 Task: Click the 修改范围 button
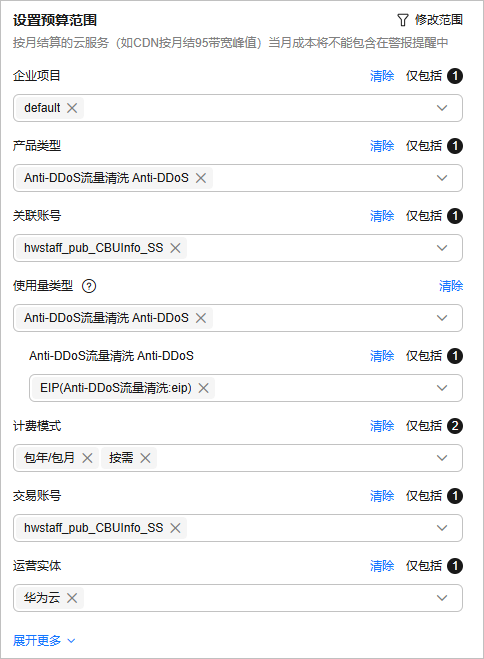439,20
